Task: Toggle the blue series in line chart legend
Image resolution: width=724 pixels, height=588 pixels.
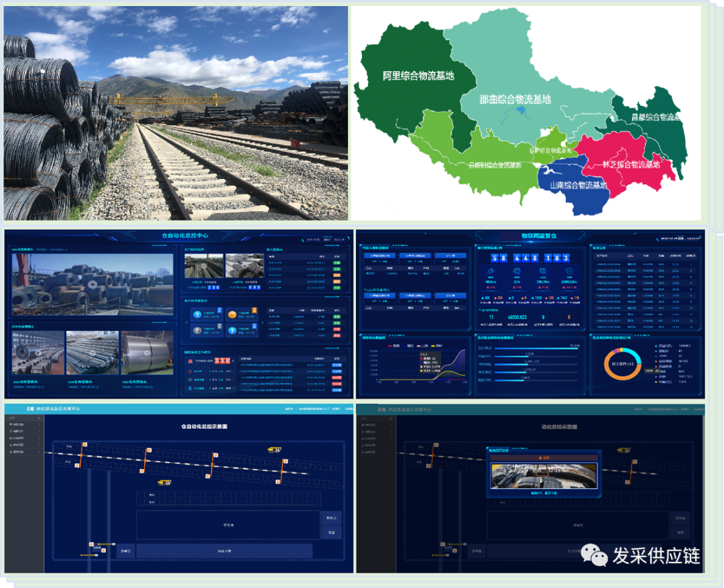Action: [408, 345]
